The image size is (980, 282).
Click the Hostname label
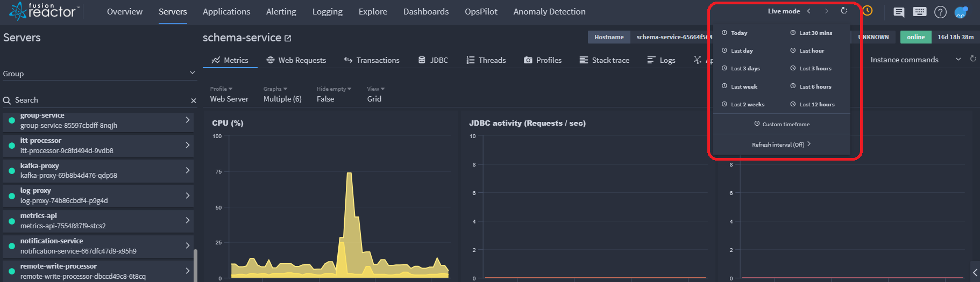coord(609,37)
